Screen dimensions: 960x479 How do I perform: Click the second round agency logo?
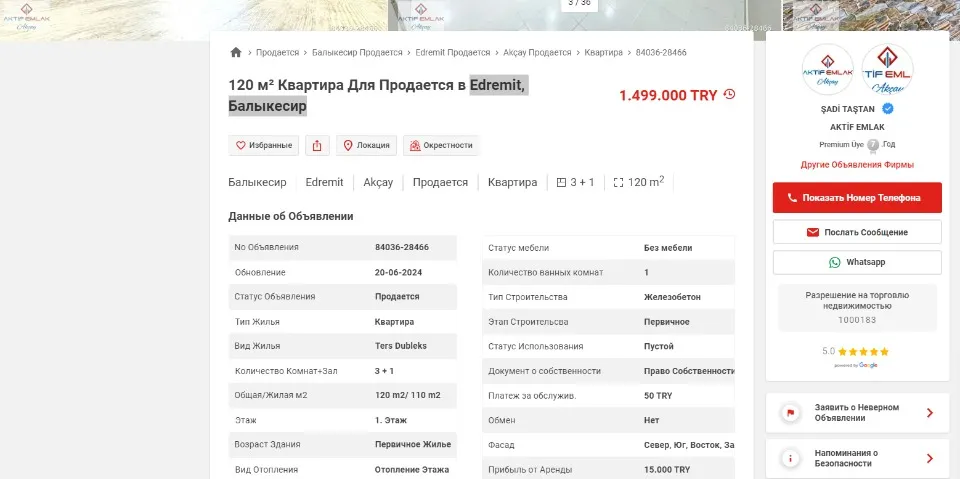coord(887,69)
